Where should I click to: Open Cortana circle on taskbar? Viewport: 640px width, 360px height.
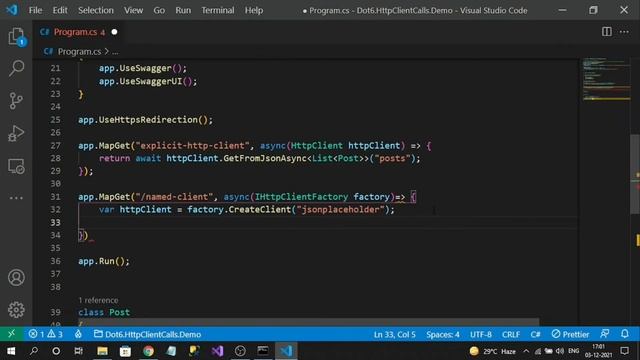(56, 351)
